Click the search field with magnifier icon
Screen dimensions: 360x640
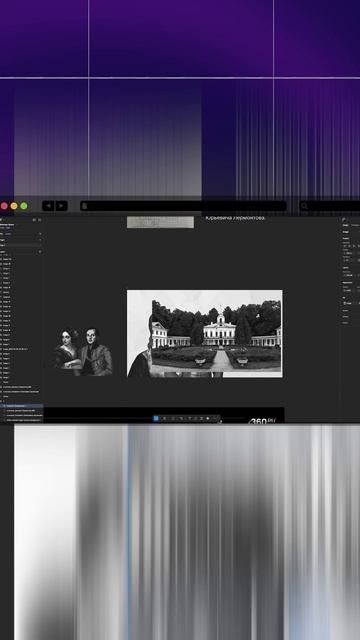click(x=329, y=206)
